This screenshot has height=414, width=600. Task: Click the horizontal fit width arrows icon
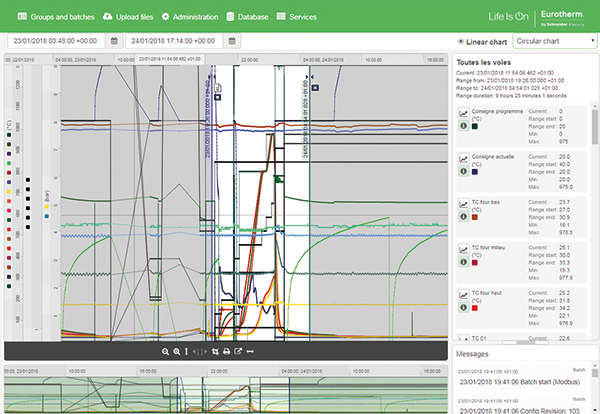(x=250, y=351)
